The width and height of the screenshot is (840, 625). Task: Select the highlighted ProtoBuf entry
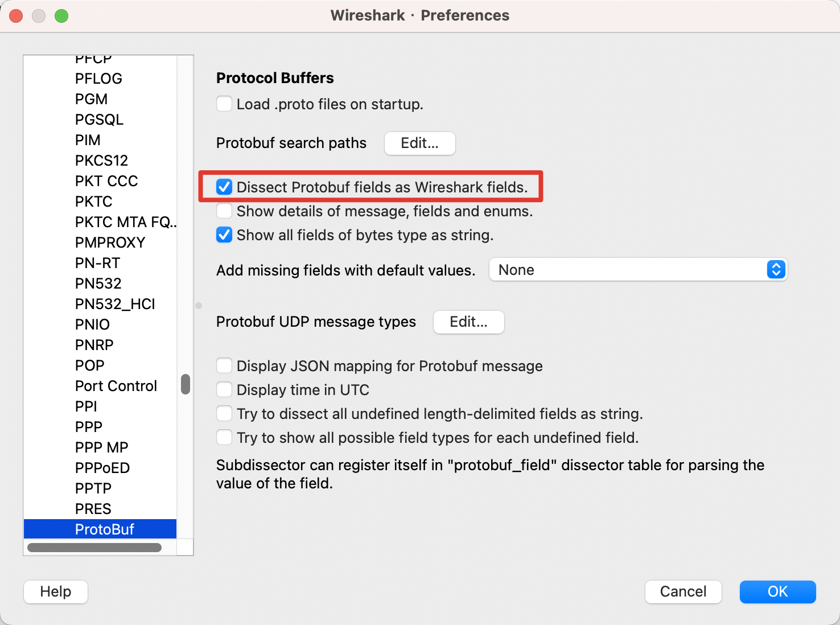pyautogui.click(x=100, y=529)
